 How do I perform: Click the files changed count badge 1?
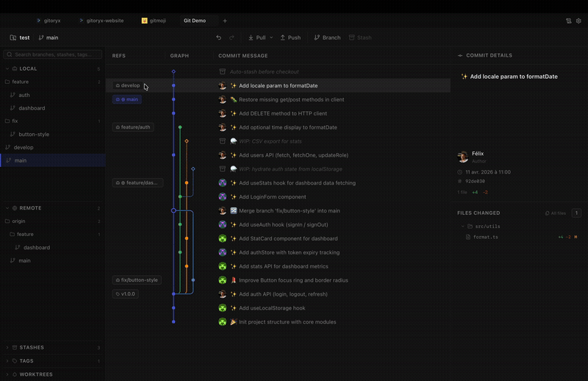(x=576, y=213)
